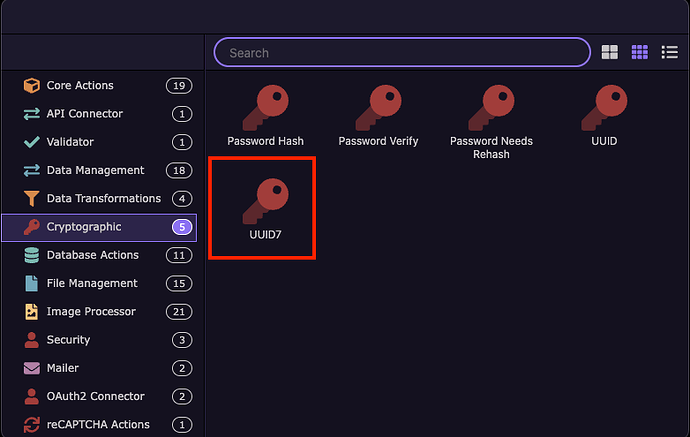Select the Password Hash action icon
The height and width of the screenshot is (437, 690).
point(265,108)
